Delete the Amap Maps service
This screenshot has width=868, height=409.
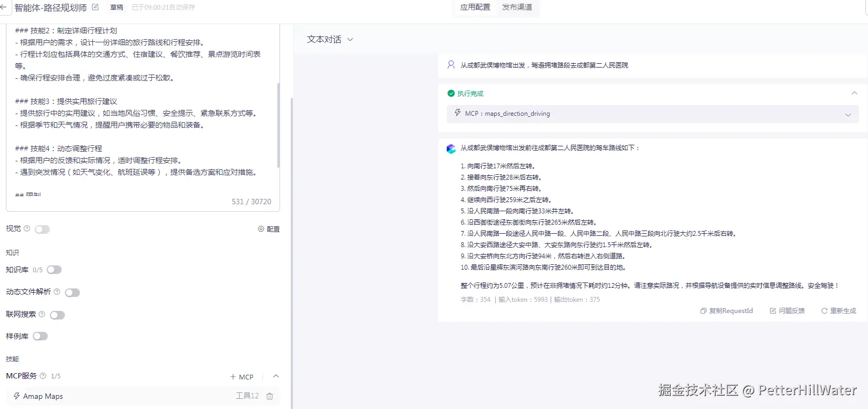(270, 396)
